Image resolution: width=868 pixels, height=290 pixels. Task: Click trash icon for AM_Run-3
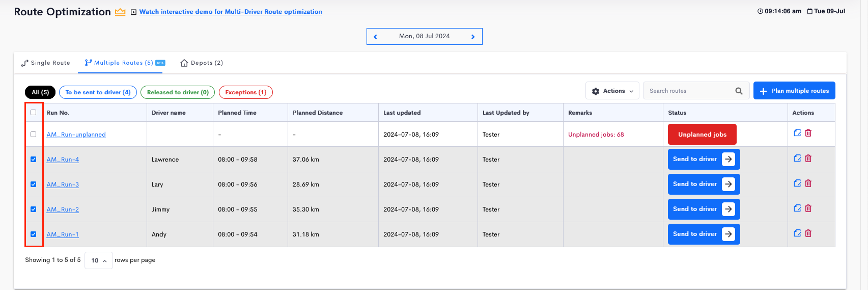click(x=808, y=183)
